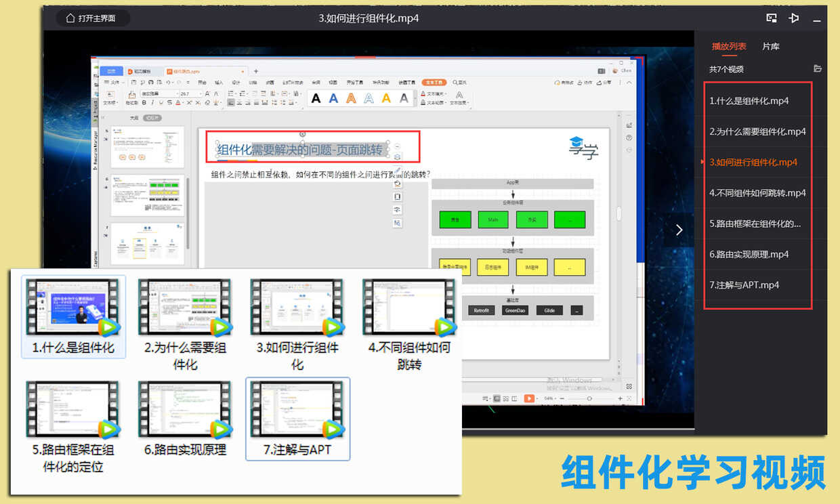
Task: Click the 打开主界面 home button
Action: [x=91, y=18]
